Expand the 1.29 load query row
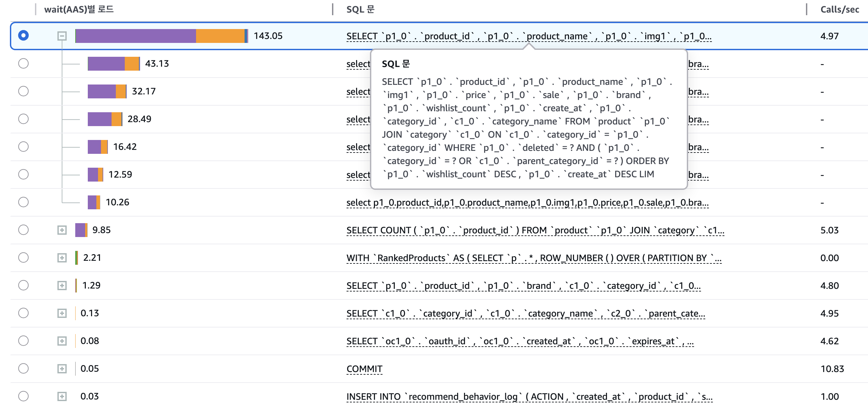This screenshot has height=410, width=868. [62, 286]
